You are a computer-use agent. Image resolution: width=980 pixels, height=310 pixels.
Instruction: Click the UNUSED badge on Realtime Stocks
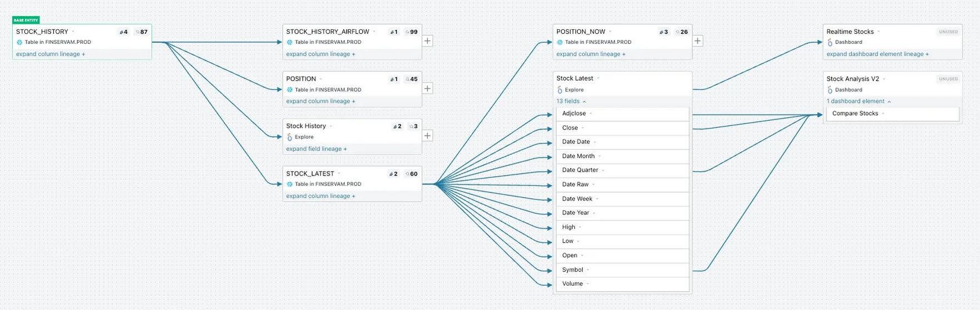click(948, 32)
